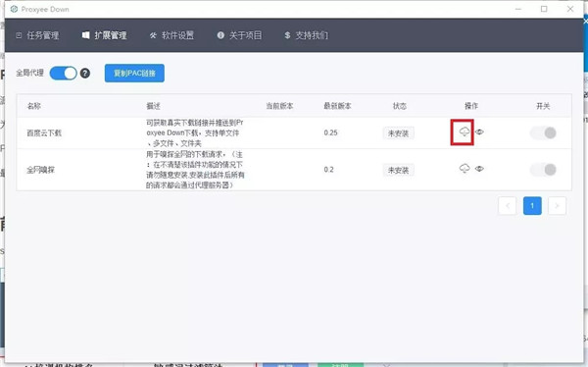Click the version 0.25 value
This screenshot has height=367, width=588.
click(x=331, y=132)
